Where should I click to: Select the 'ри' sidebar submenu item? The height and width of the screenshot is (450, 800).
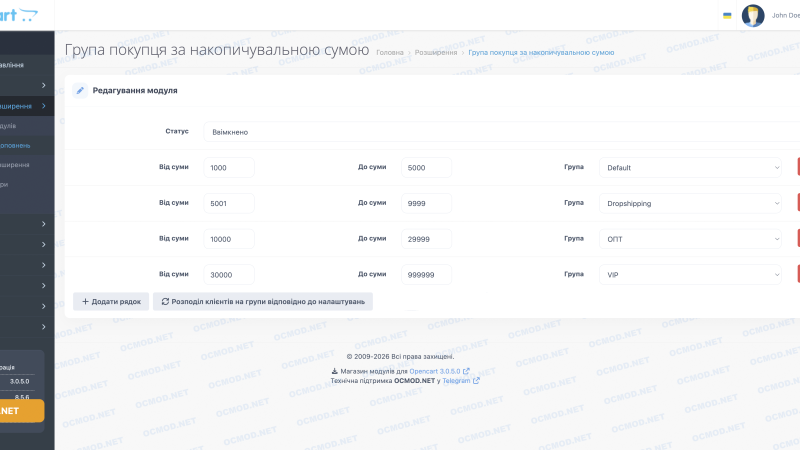(4, 185)
